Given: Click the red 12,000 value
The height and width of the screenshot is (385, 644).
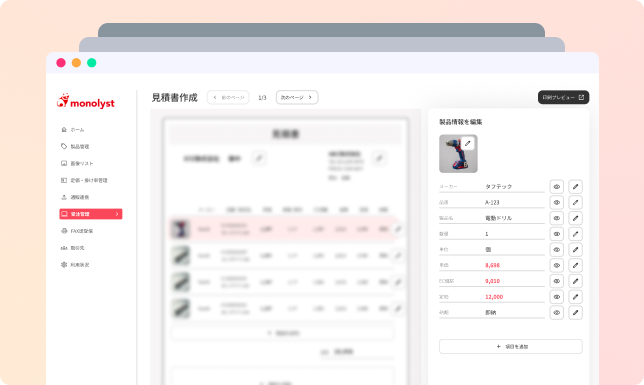Looking at the screenshot, I should click(x=494, y=297).
